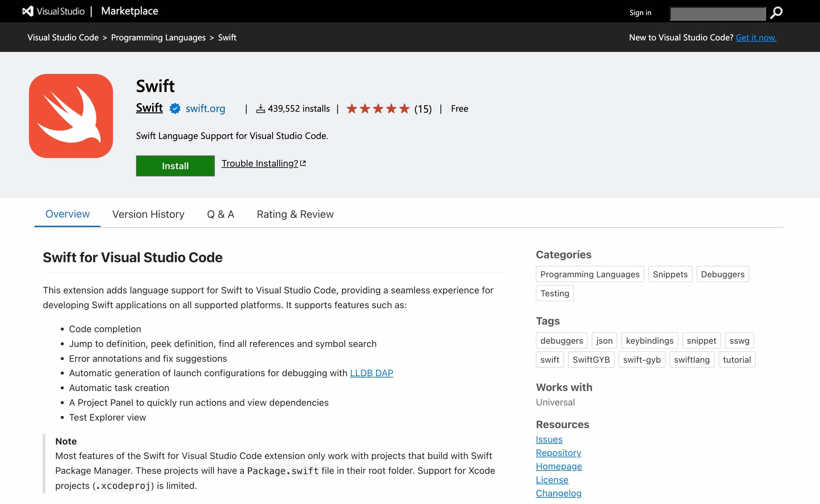820x504 pixels.
Task: Click the Package.swift inline code text
Action: 283,471
